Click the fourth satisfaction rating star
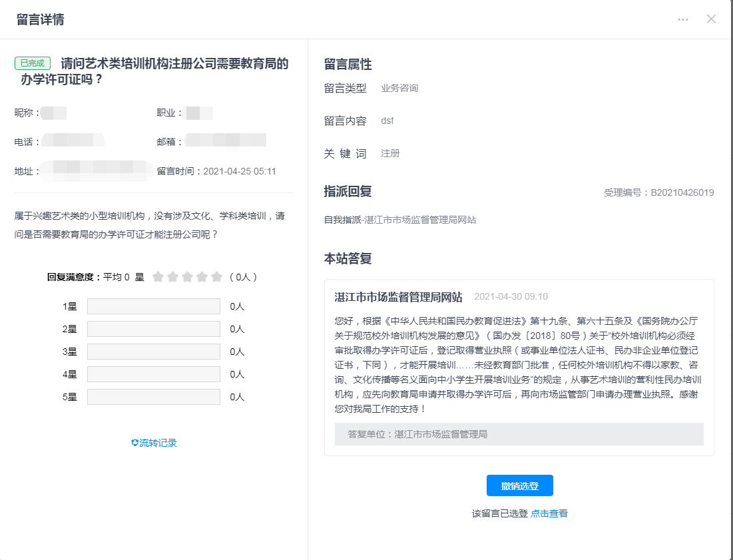This screenshot has height=560, width=733. click(202, 277)
